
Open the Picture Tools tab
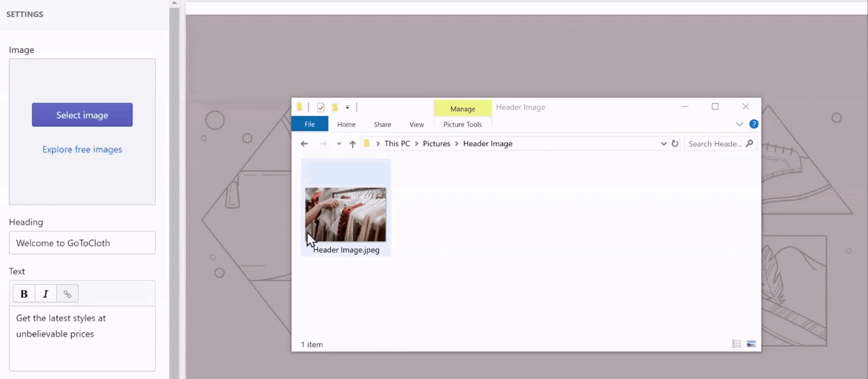click(463, 124)
